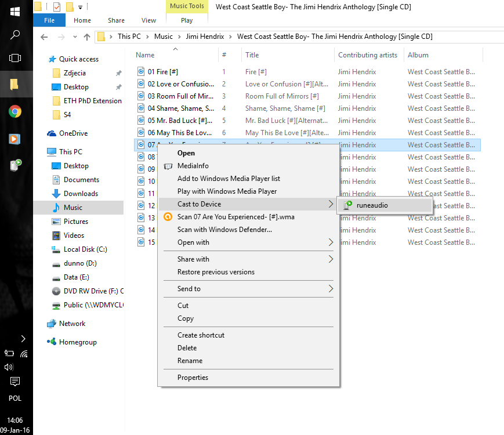This screenshot has height=435, width=504.
Task: Open media server taskbar icon
Action: tap(15, 165)
